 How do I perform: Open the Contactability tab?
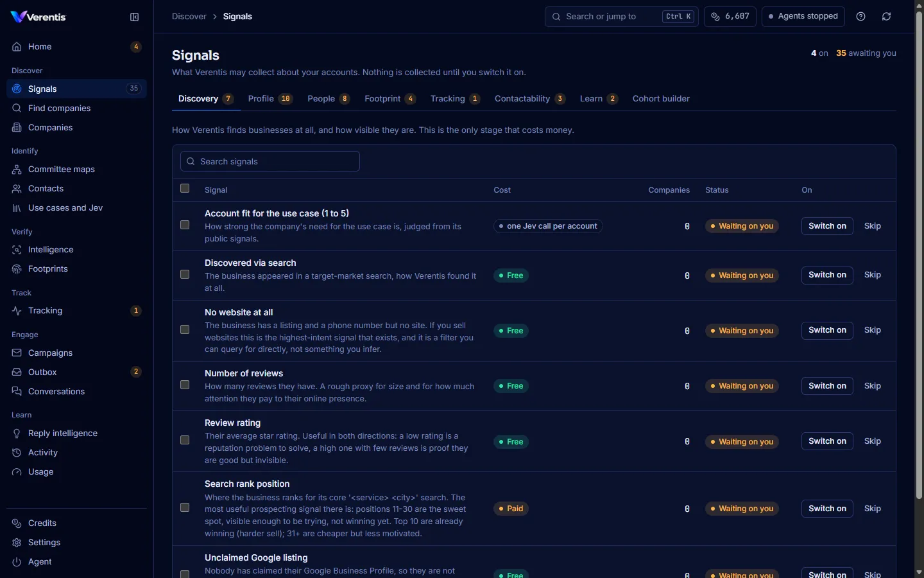point(530,99)
